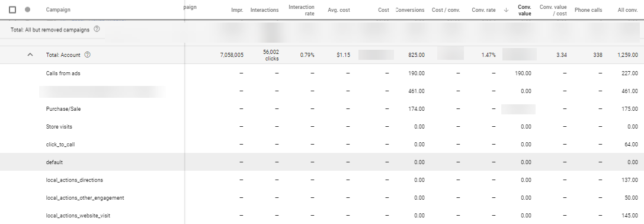Collapse the Total: Account segment rows
This screenshot has height=224, width=644.
pyautogui.click(x=30, y=55)
